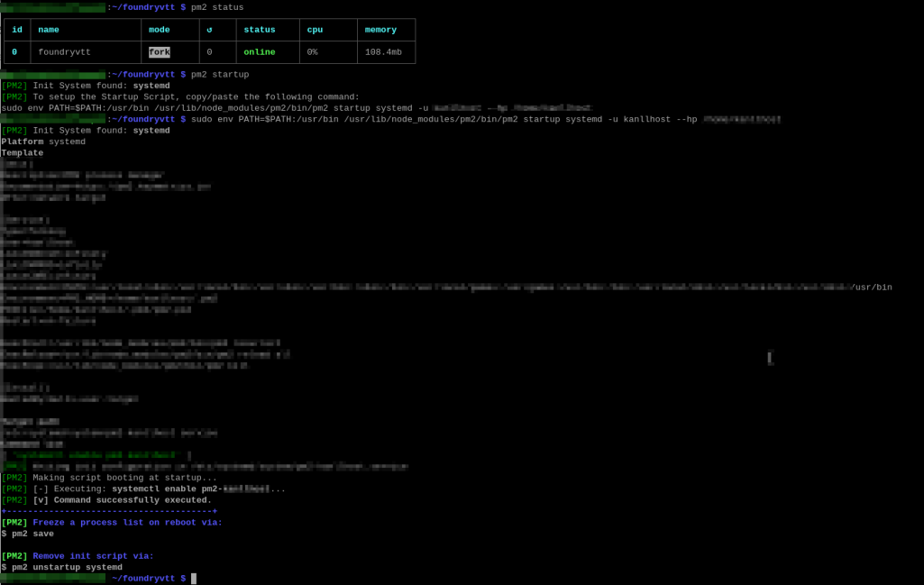Click '/usr/bin' at end of long PATH line
924x585 pixels.
point(871,288)
